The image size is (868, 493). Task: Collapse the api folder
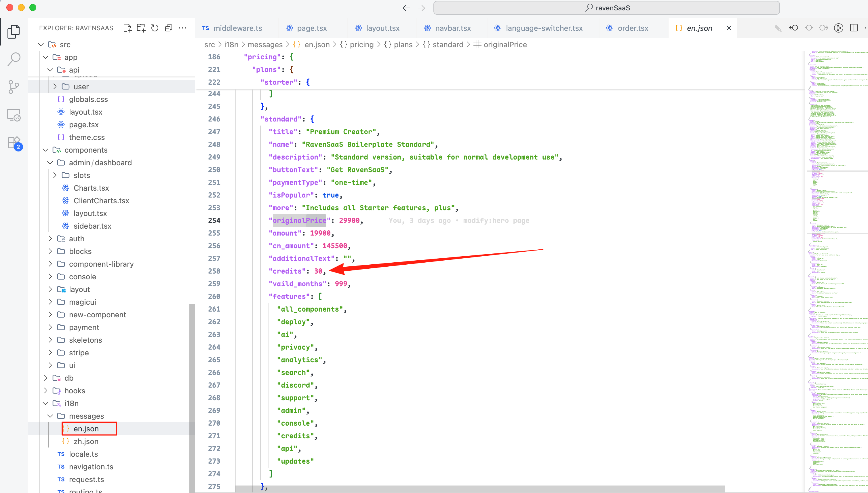(x=50, y=70)
